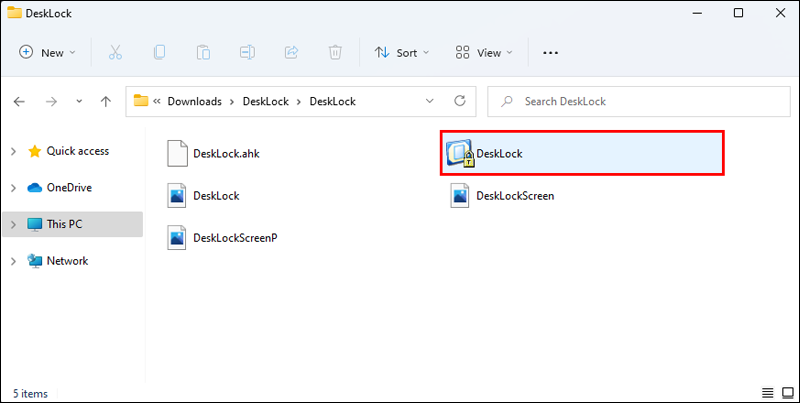This screenshot has height=403, width=800.
Task: Expand the Quick access tree node
Action: [13, 151]
